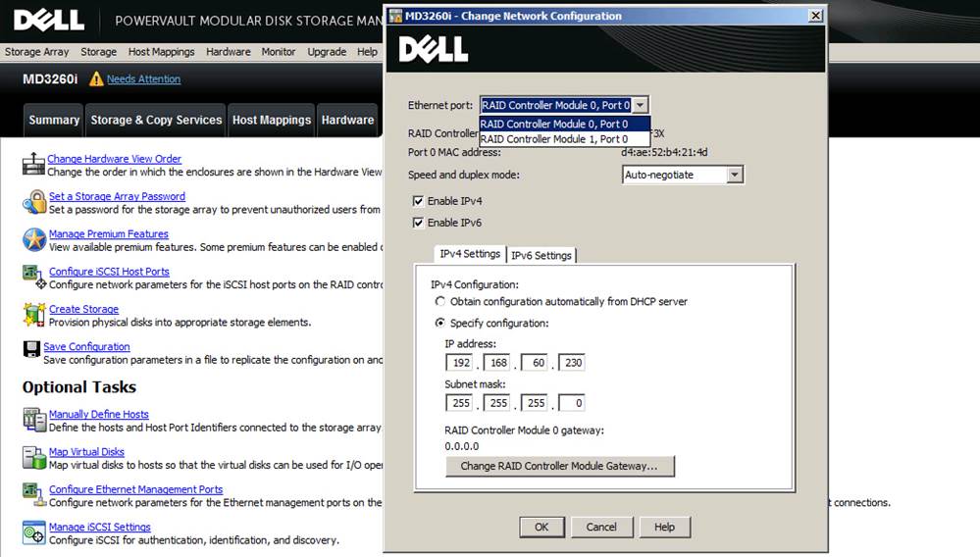Switch to the Summary tab
This screenshot has width=980, height=557.
[x=54, y=120]
